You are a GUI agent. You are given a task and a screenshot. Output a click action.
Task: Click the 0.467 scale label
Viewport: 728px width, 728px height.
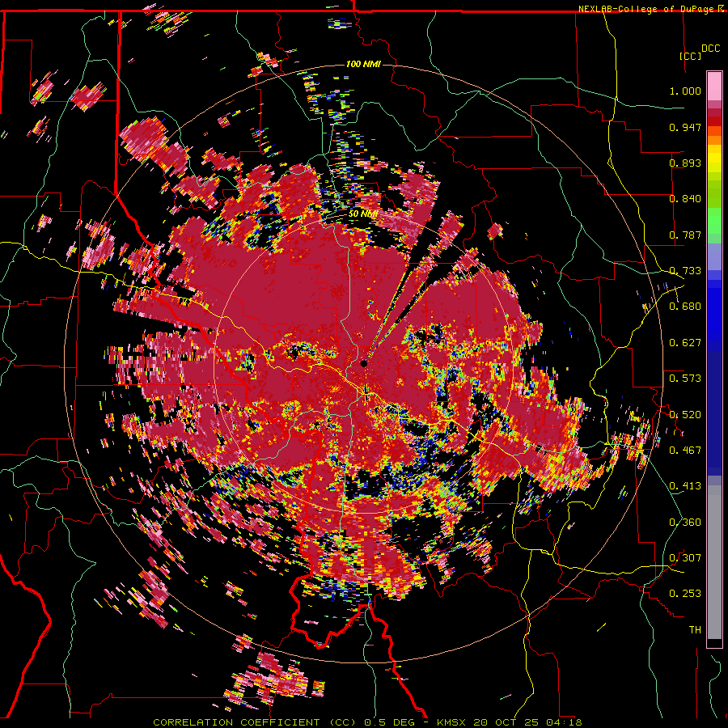tap(685, 451)
